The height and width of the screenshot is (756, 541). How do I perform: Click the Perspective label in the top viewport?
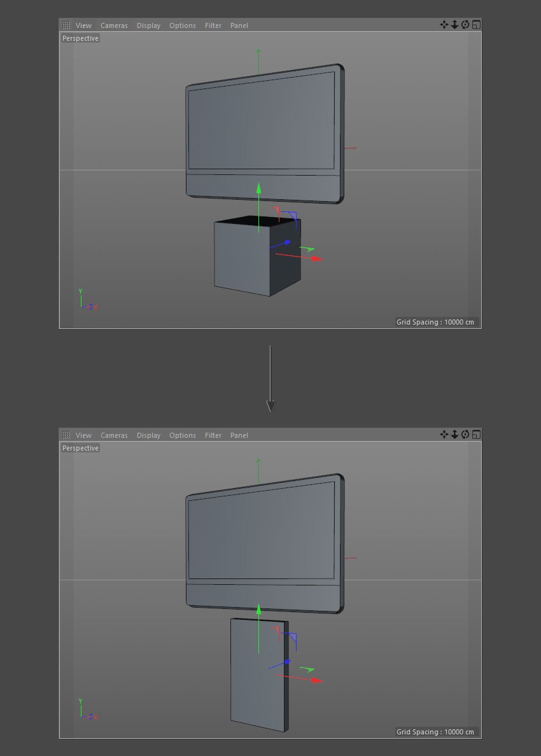(80, 38)
